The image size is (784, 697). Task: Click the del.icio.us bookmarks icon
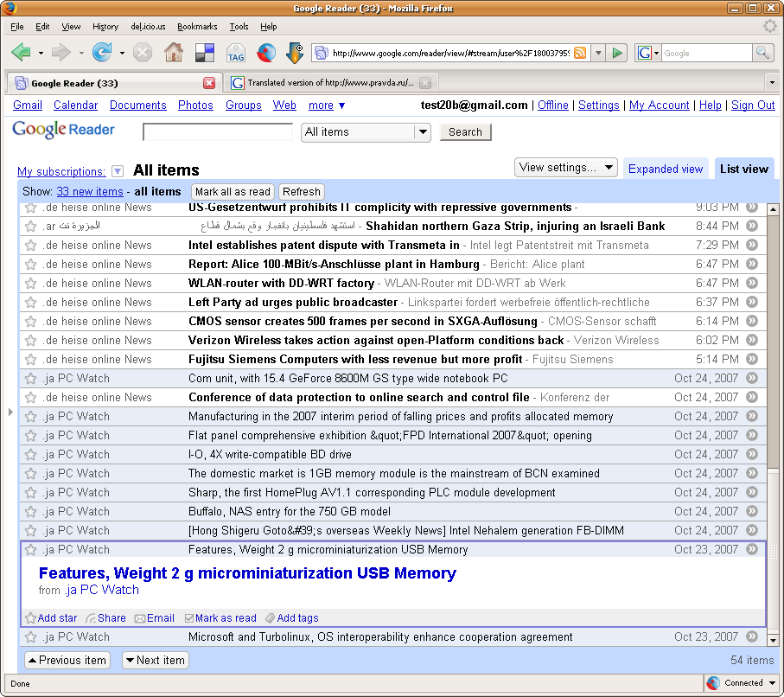(205, 53)
